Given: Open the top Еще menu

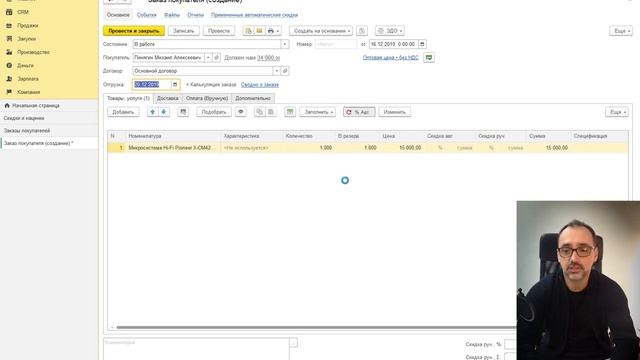Looking at the screenshot, I should point(621,31).
